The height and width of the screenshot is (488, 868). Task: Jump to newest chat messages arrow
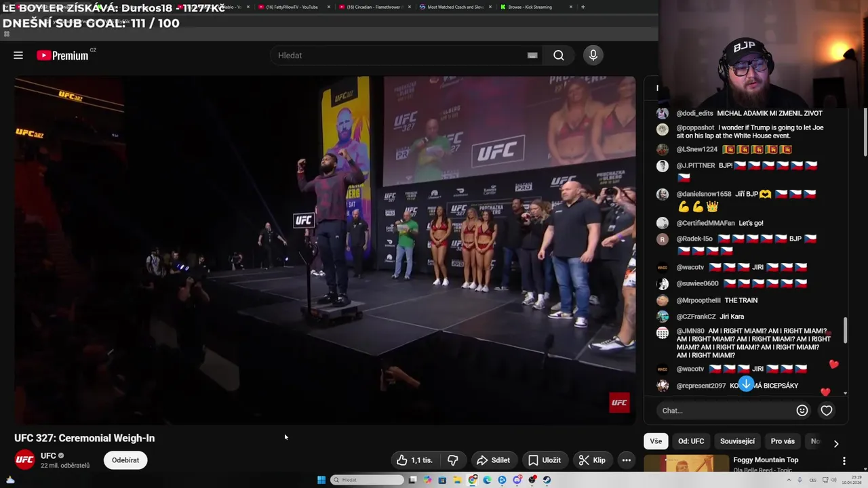(x=746, y=384)
